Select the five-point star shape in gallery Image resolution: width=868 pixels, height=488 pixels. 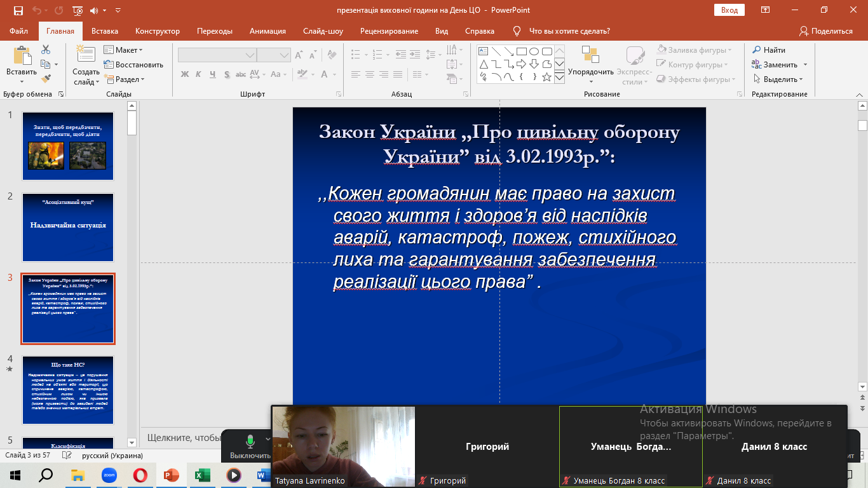point(546,76)
